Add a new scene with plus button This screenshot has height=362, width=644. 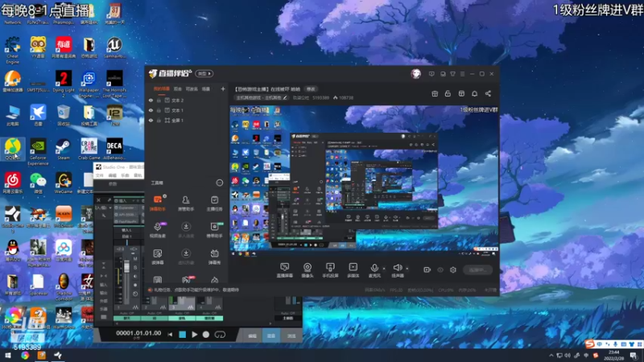pyautogui.click(x=223, y=88)
